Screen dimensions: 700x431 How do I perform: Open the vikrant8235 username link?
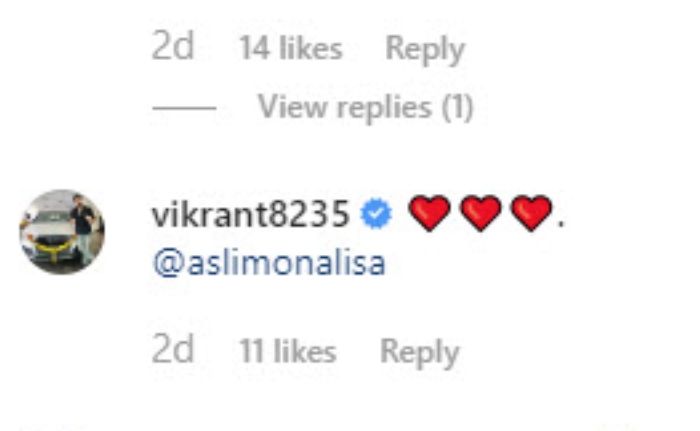(250, 214)
